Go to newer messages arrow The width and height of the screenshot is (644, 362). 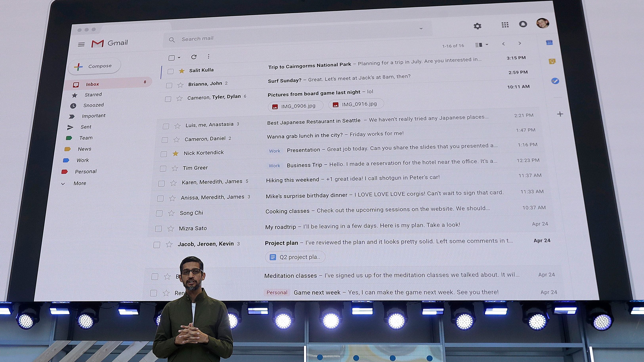[504, 44]
